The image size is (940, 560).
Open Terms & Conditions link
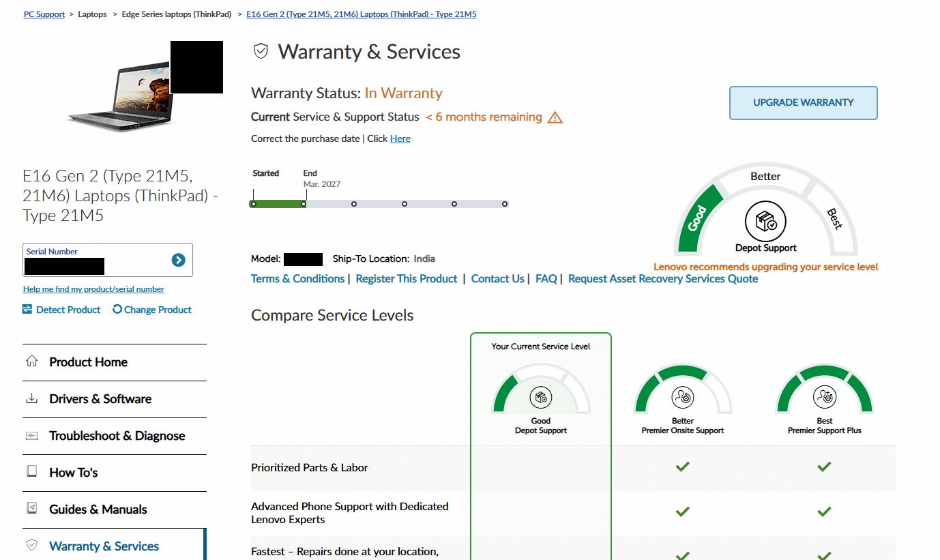point(298,278)
